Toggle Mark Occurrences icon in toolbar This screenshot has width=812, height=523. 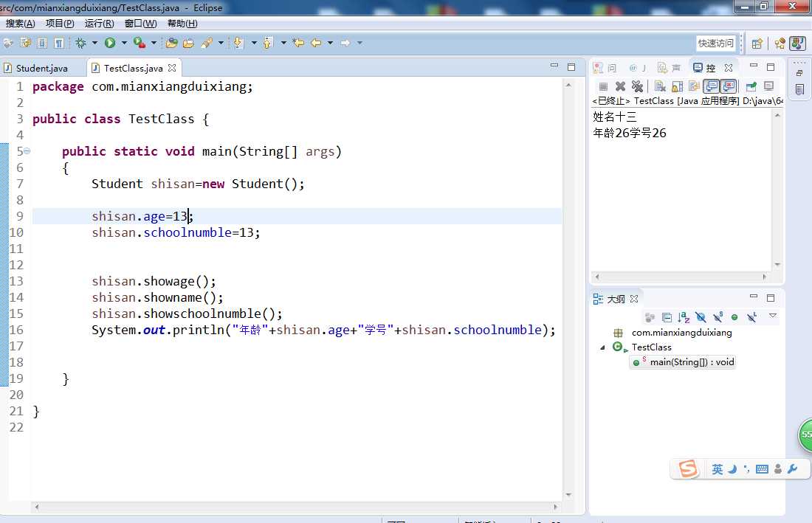25,43
